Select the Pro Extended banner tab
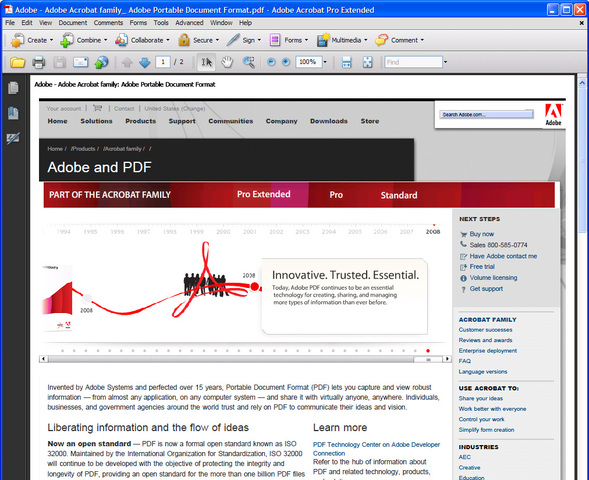This screenshot has height=480, width=589. point(264,194)
